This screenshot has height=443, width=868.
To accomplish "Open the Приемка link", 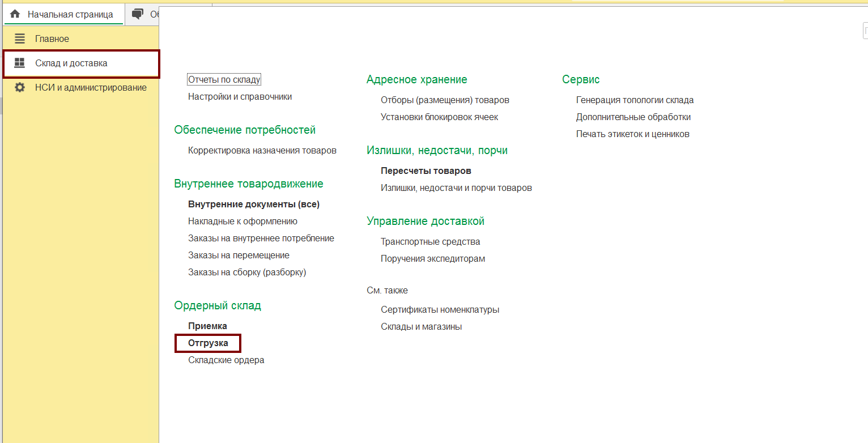I will [208, 326].
